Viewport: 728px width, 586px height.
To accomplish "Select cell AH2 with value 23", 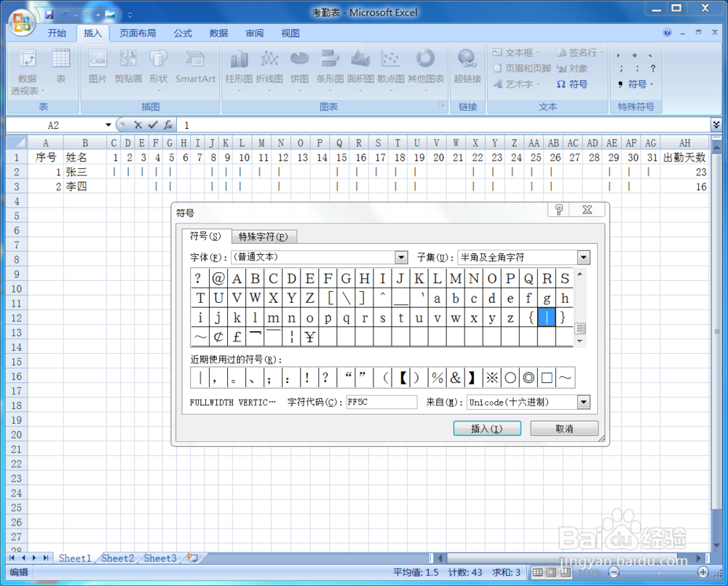I will click(x=685, y=173).
